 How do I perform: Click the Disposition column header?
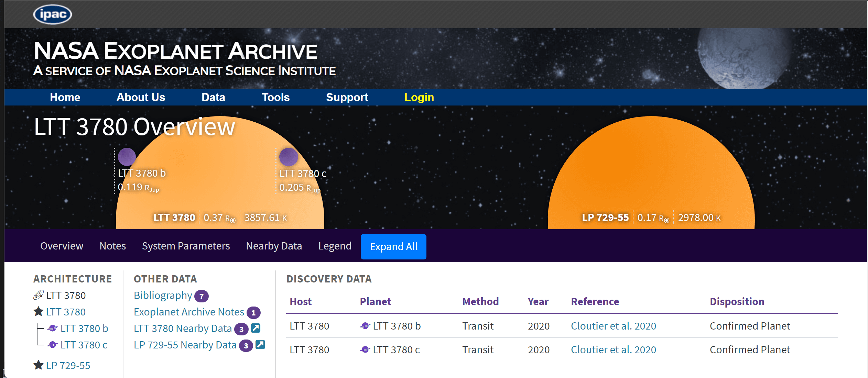coord(737,302)
